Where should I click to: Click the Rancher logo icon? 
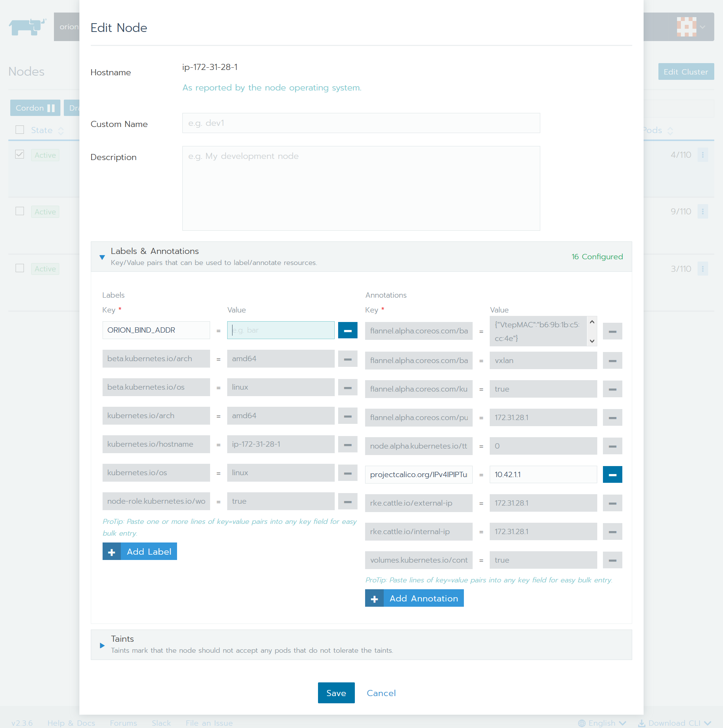click(27, 27)
